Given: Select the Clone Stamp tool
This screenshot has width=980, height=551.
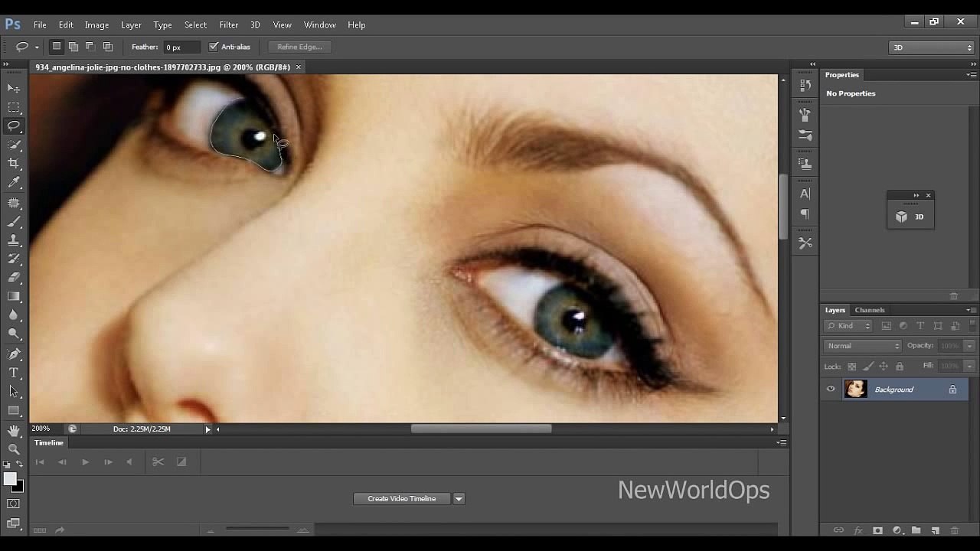Looking at the screenshot, I should [x=14, y=240].
